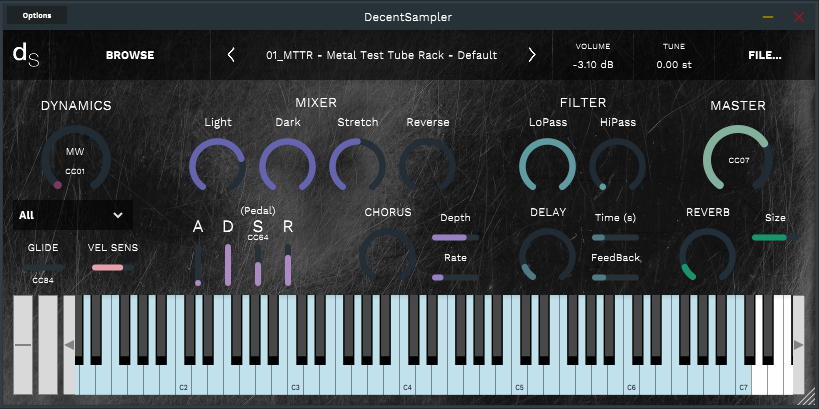Adjust the GLIDE CC84 slider
Screen dimensions: 819x409
43,267
